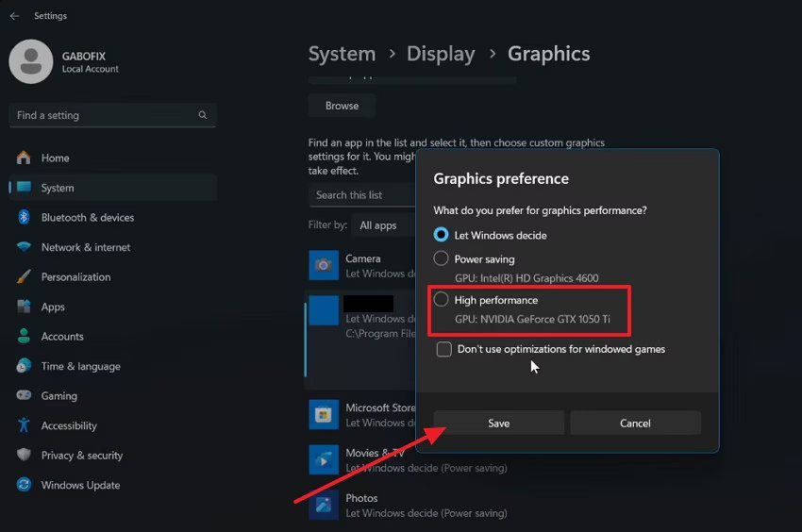This screenshot has width=802, height=532.
Task: Click the search magnifier icon
Action: click(x=203, y=115)
